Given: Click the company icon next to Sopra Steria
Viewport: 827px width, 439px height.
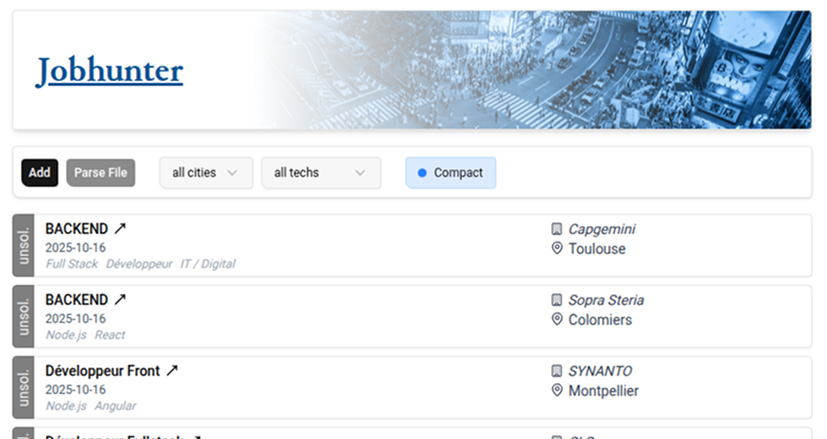Looking at the screenshot, I should (556, 300).
